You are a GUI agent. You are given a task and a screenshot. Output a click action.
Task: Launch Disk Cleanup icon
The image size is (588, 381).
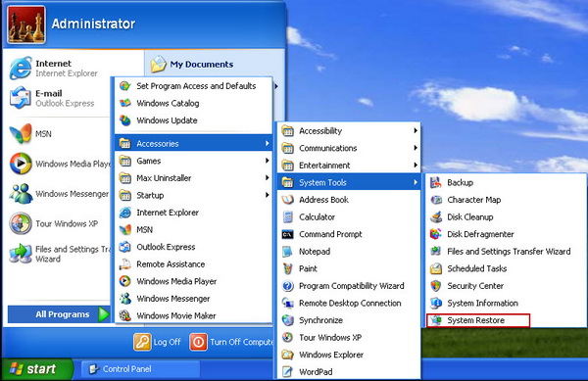(436, 216)
